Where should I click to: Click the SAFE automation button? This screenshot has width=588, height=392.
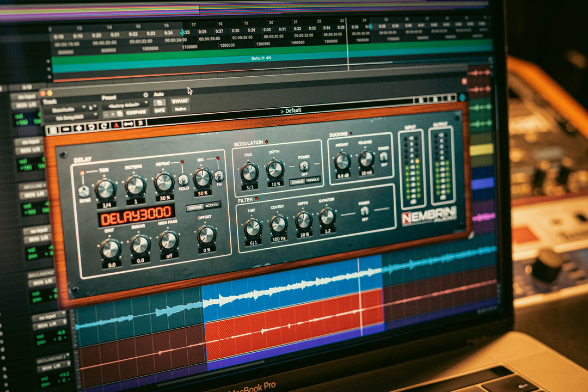click(x=159, y=110)
